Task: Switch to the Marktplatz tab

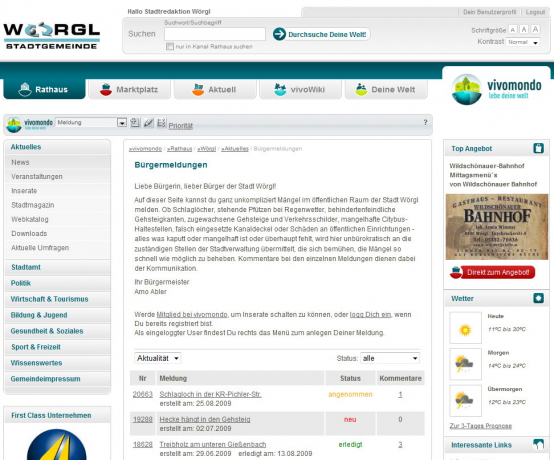Action: (129, 89)
